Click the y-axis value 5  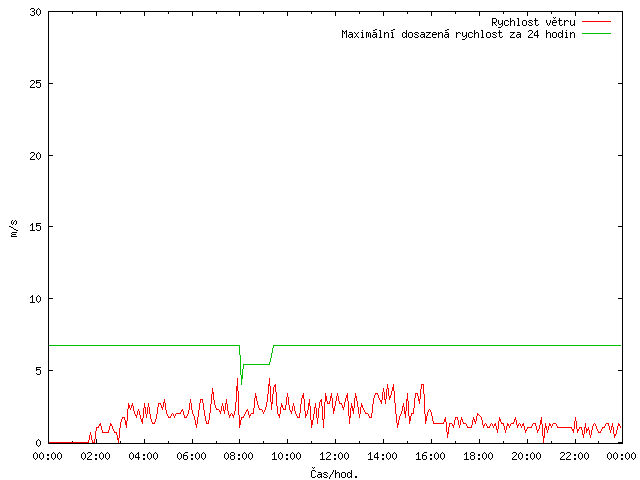click(x=38, y=371)
